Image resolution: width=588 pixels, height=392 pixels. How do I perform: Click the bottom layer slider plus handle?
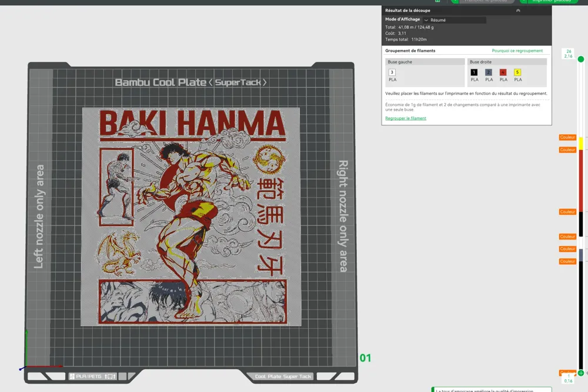coord(581,373)
